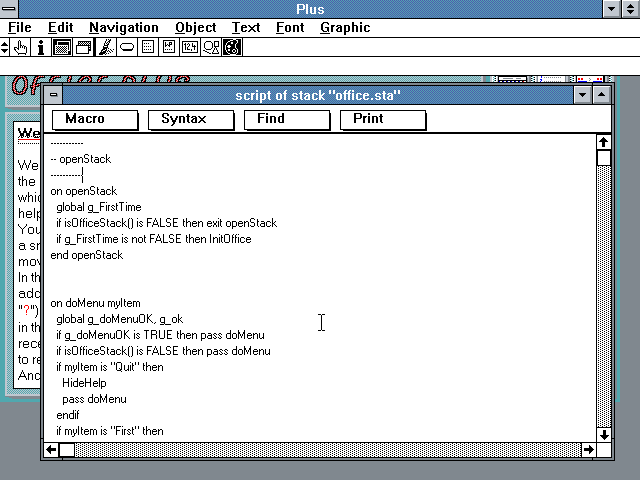Click the line "on openStack"
Viewport: 640px width, 480px height.
[84, 191]
